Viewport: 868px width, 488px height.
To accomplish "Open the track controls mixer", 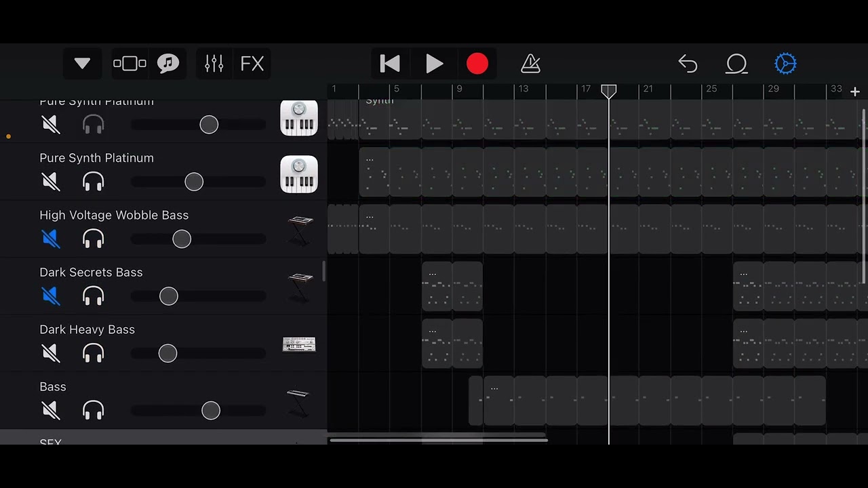I will tap(214, 64).
